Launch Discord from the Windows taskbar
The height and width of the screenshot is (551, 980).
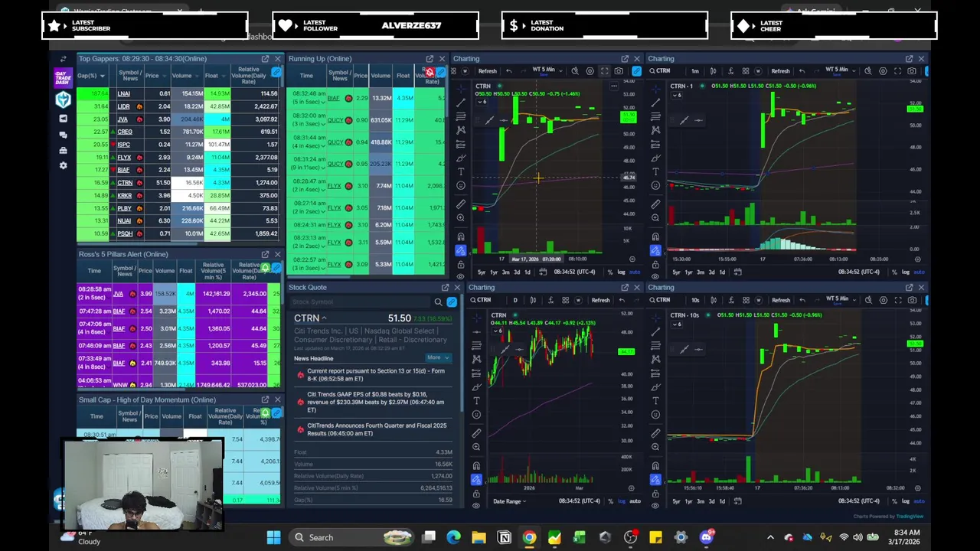coord(706,537)
